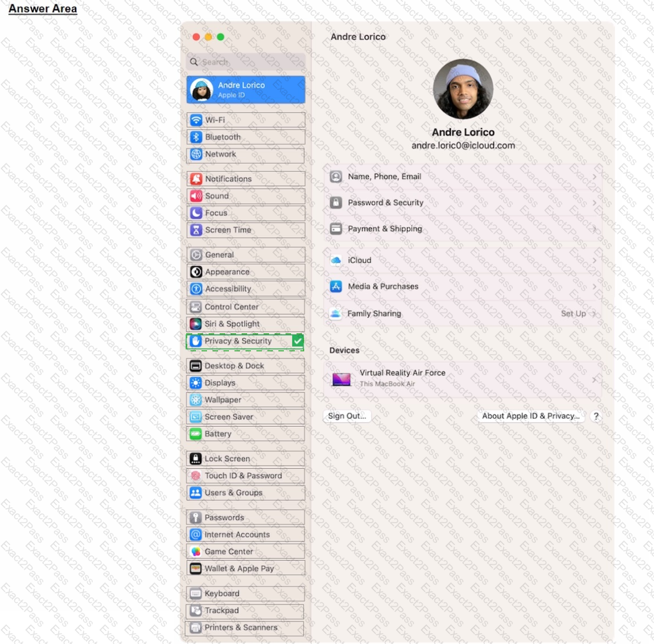Expand Password & Security chevron
Screen dimensions: 654x644
coord(594,203)
